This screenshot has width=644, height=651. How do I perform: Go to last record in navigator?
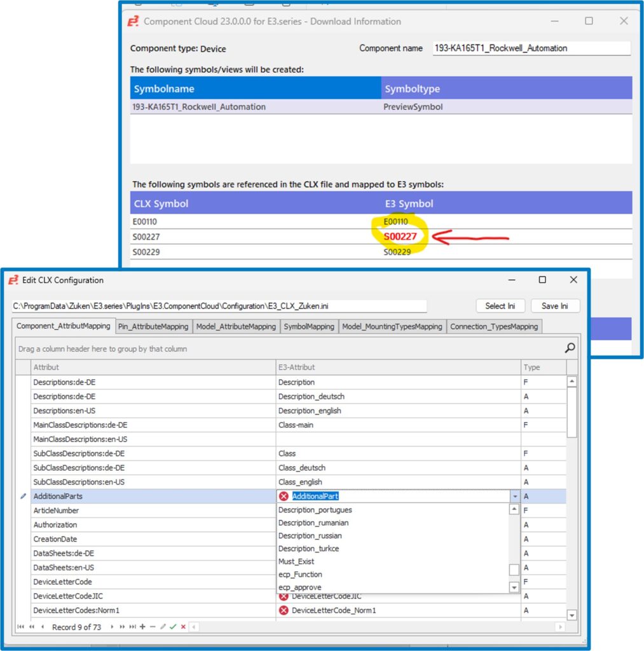133,627
